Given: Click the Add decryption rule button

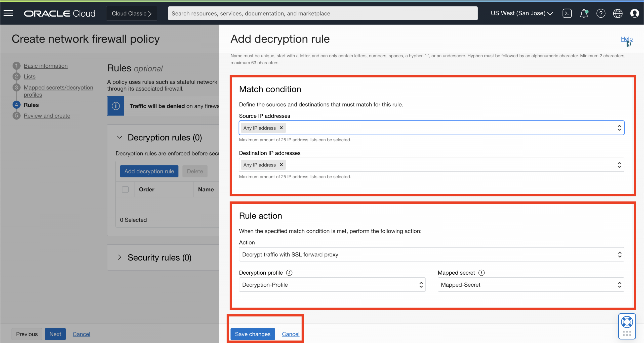Looking at the screenshot, I should (149, 171).
